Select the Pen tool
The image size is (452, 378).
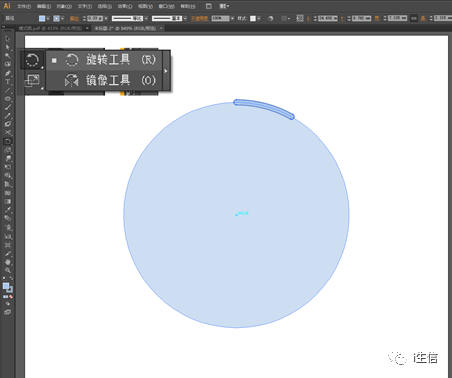tap(8, 73)
